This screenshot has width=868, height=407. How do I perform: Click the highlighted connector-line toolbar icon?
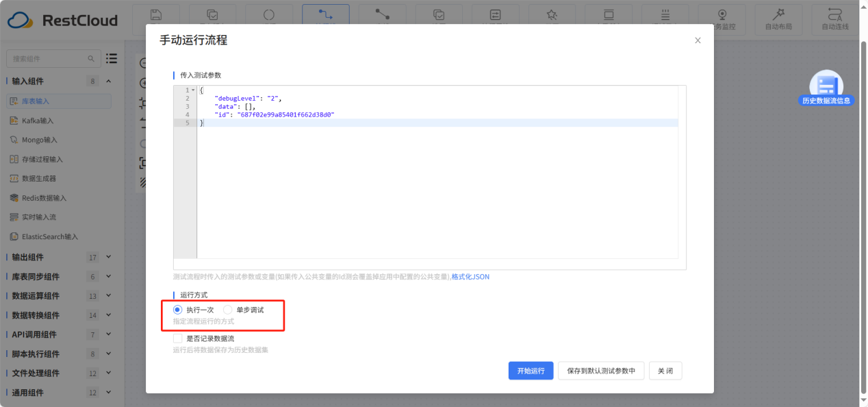pos(325,15)
